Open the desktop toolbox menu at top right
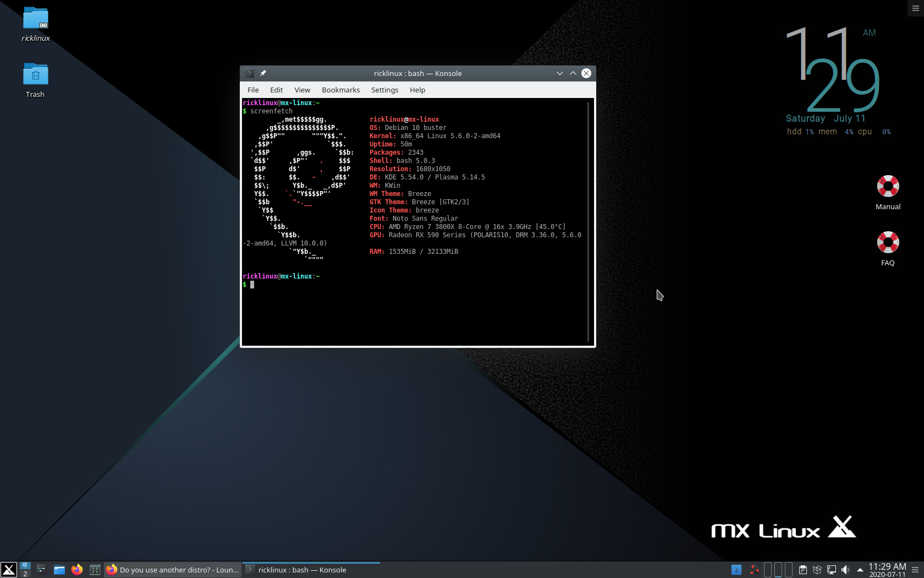 [x=916, y=8]
